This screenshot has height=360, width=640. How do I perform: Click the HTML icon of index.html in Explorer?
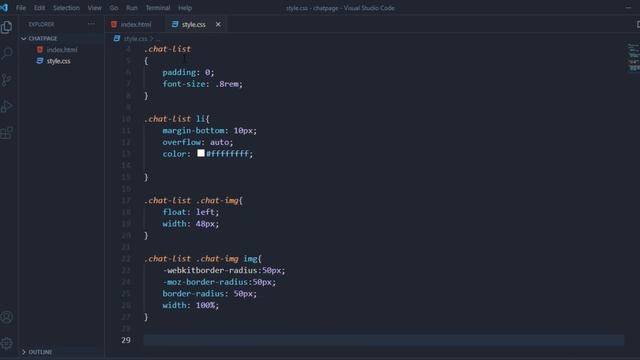coord(40,50)
